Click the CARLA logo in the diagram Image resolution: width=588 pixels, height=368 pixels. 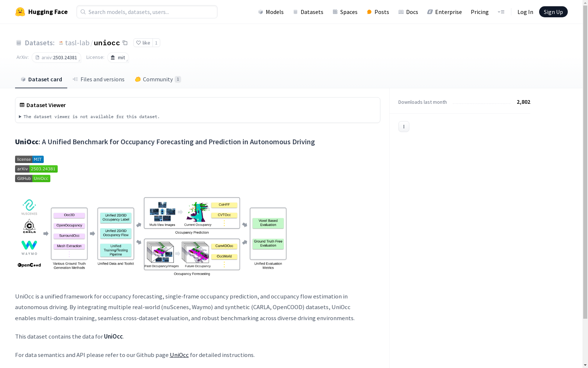coord(29,226)
